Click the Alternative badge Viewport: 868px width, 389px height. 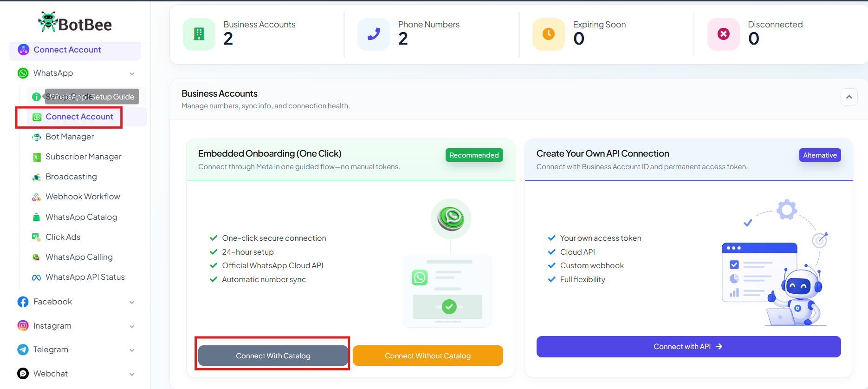(820, 155)
